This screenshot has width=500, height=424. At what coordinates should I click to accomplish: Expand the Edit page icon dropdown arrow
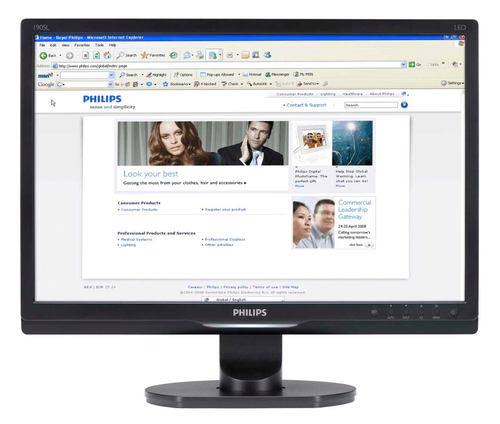point(220,55)
